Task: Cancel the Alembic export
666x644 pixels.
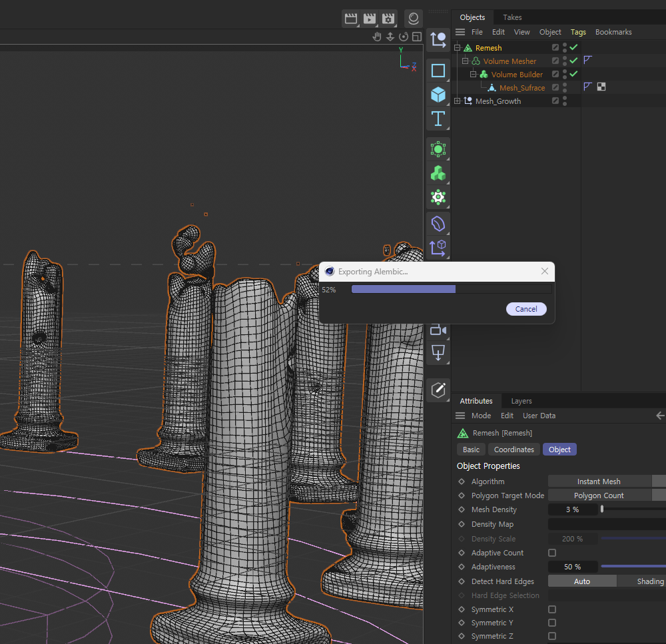Action: [x=526, y=309]
